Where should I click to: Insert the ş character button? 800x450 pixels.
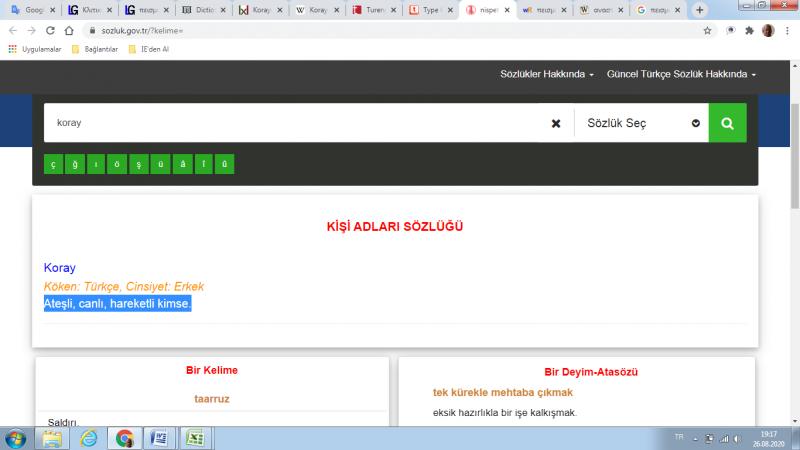(138, 164)
